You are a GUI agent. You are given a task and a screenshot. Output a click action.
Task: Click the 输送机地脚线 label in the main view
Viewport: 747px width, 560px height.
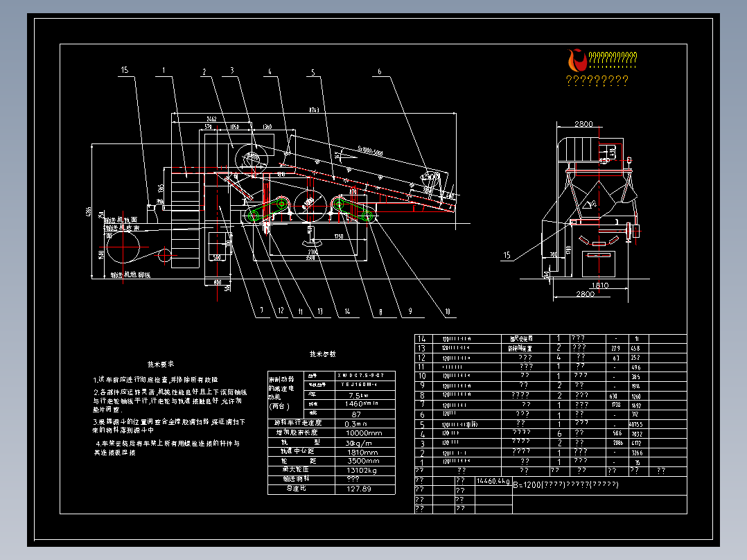pyautogui.click(x=130, y=275)
